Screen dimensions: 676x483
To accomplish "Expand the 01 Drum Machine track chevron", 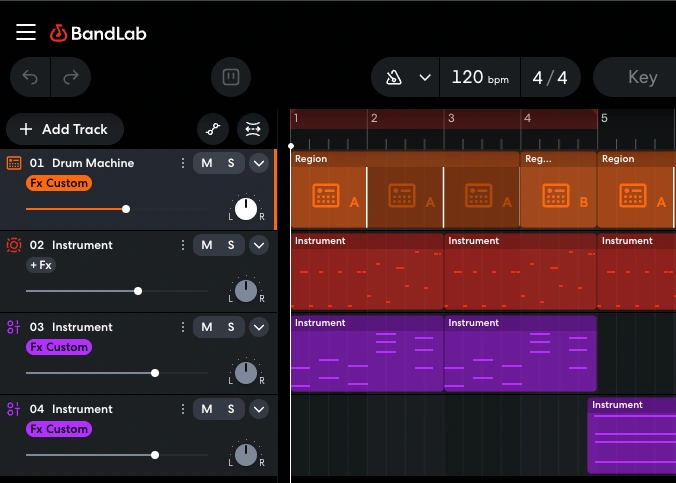I will coord(259,163).
